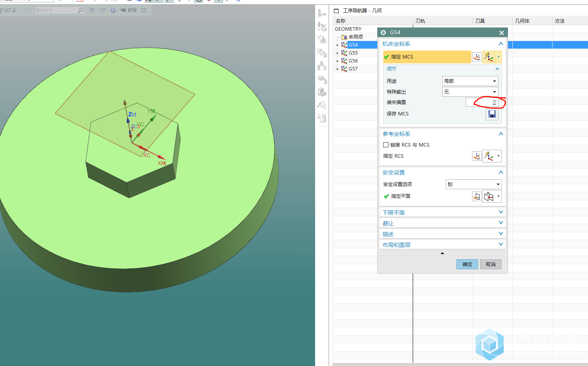Click the paint scraper icon in side toolbar
Screen dimensions: 588x366
(x=322, y=105)
